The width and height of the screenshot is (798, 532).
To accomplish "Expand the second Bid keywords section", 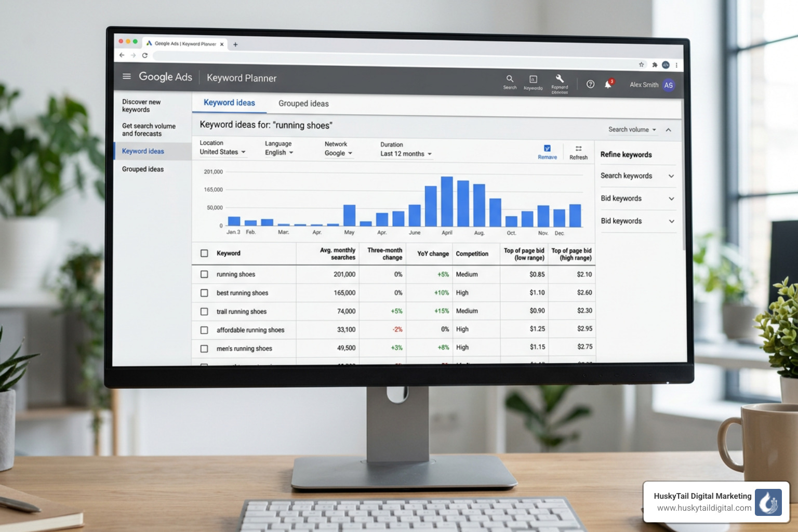I will click(637, 221).
